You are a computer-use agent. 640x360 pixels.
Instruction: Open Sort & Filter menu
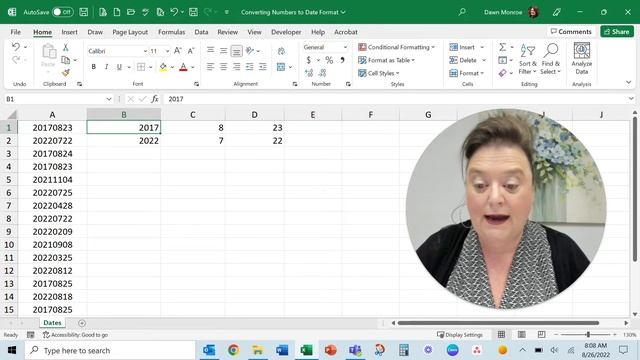coord(528,60)
